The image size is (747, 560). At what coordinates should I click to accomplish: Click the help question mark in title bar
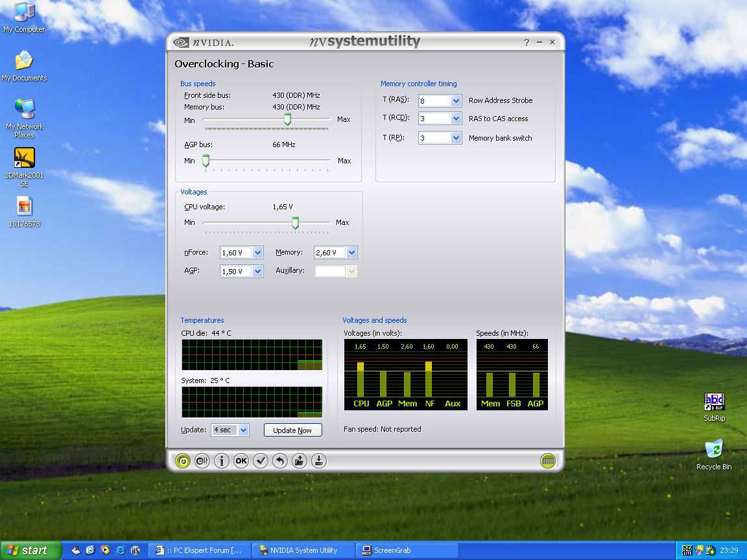coord(527,43)
